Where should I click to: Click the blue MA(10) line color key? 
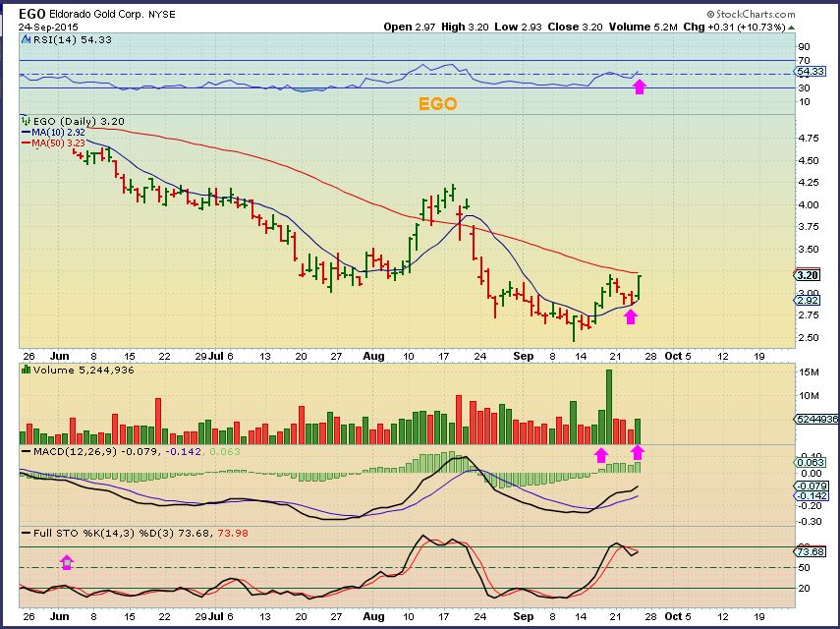(x=26, y=133)
